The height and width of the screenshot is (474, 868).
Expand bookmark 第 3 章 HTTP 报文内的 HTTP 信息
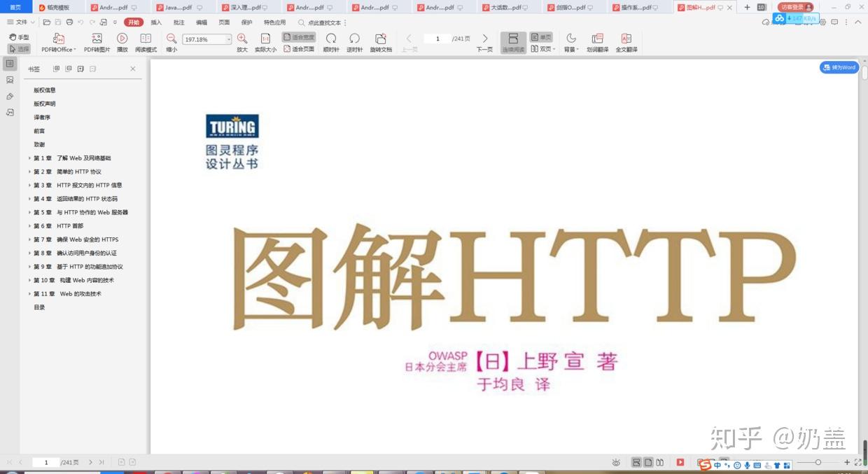[29, 186]
